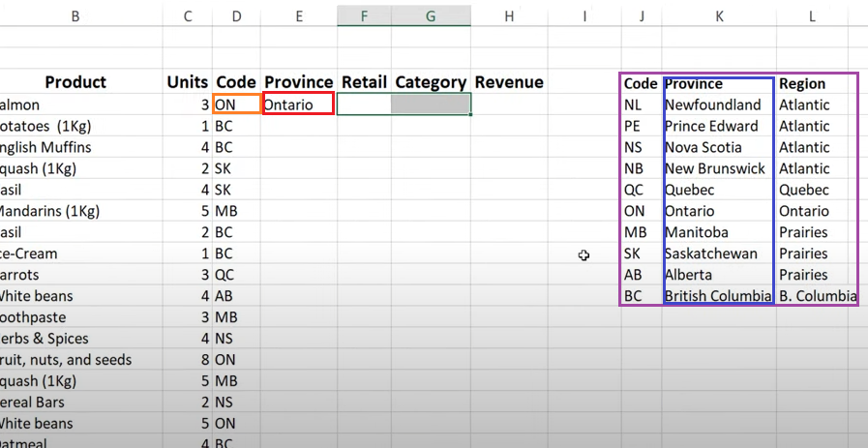The image size is (868, 448).
Task: Select the Retail header cell
Action: [363, 82]
